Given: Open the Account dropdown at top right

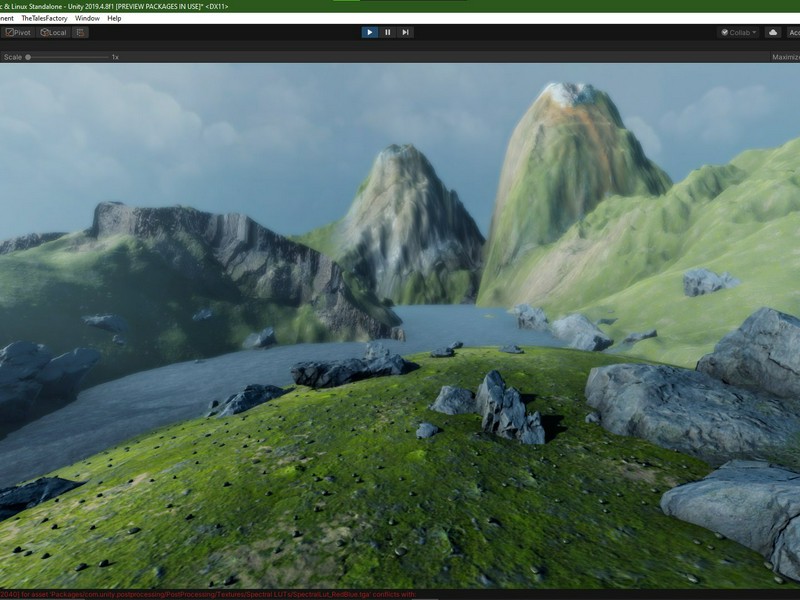Looking at the screenshot, I should click(x=796, y=32).
